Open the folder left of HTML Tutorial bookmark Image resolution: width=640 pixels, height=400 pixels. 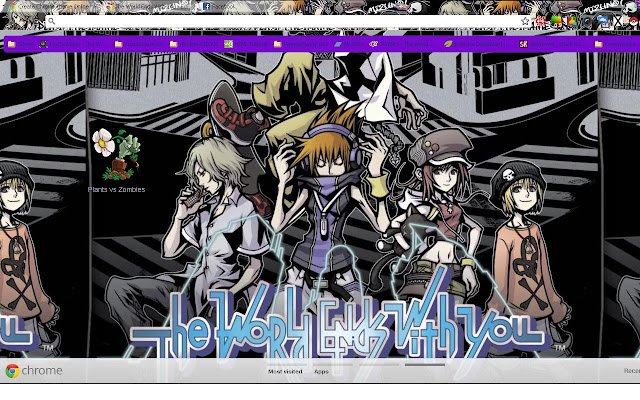(193, 44)
